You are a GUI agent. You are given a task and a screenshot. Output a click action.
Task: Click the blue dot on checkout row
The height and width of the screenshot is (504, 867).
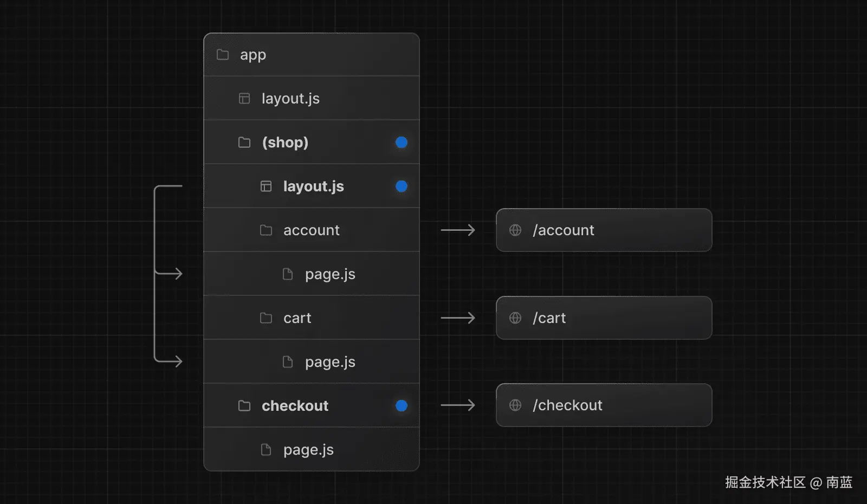tap(402, 406)
